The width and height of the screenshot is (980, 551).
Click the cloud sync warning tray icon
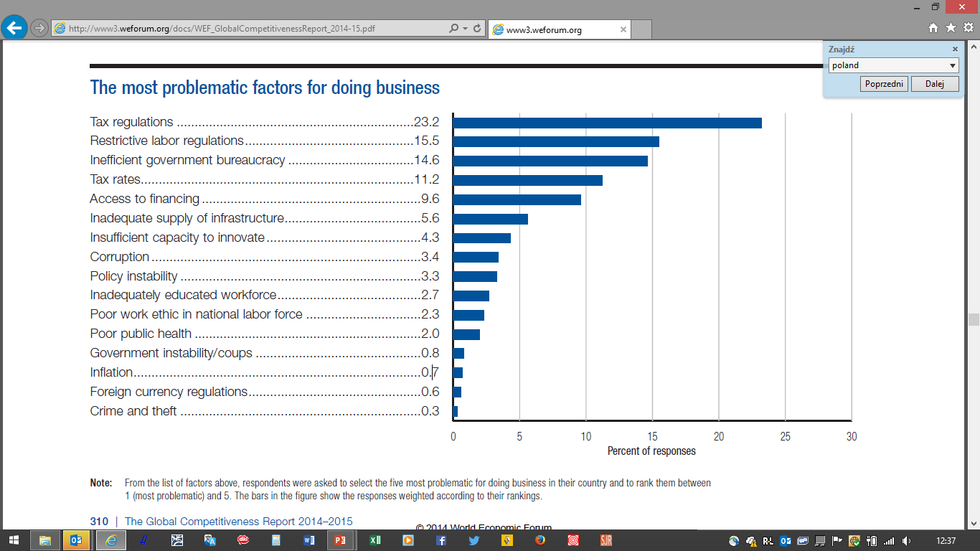click(751, 541)
